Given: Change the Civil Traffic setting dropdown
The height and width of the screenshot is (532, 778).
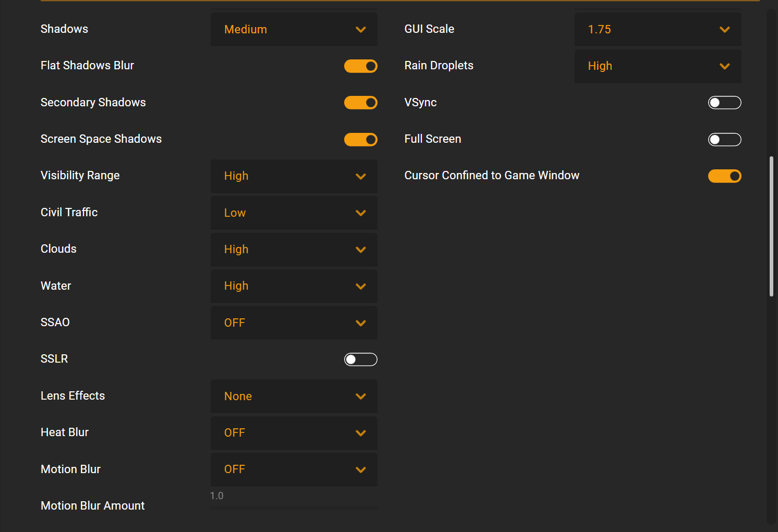Looking at the screenshot, I should click(294, 213).
